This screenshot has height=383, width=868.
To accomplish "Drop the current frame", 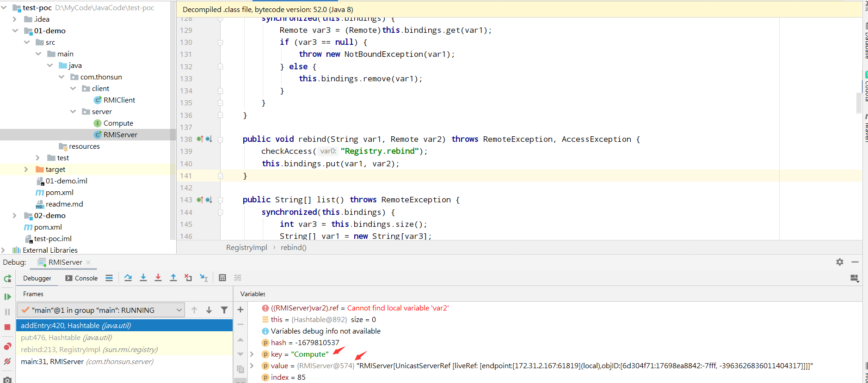I will [188, 278].
